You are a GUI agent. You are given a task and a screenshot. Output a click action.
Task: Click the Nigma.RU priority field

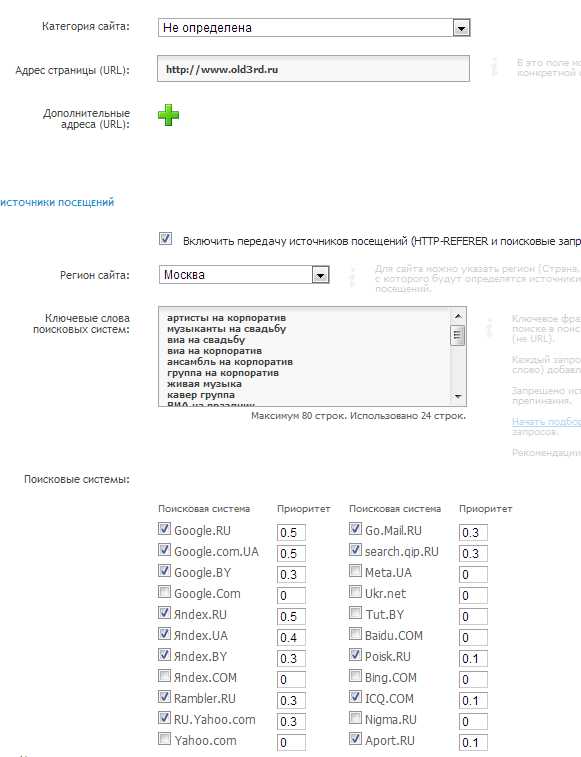coord(473,721)
